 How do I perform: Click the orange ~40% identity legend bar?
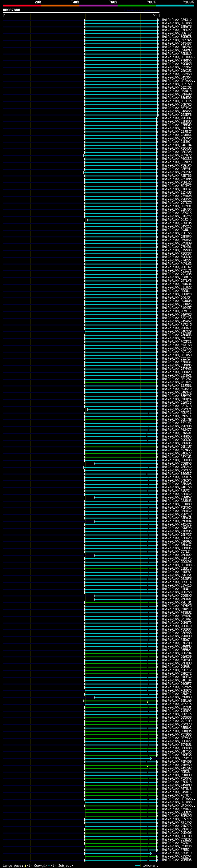(x=60, y=6)
